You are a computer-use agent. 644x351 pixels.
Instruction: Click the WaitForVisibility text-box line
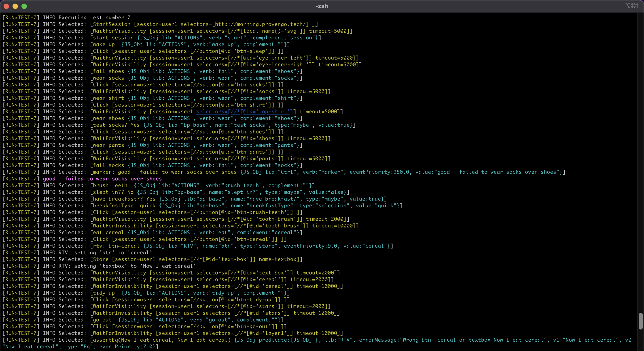(x=171, y=273)
